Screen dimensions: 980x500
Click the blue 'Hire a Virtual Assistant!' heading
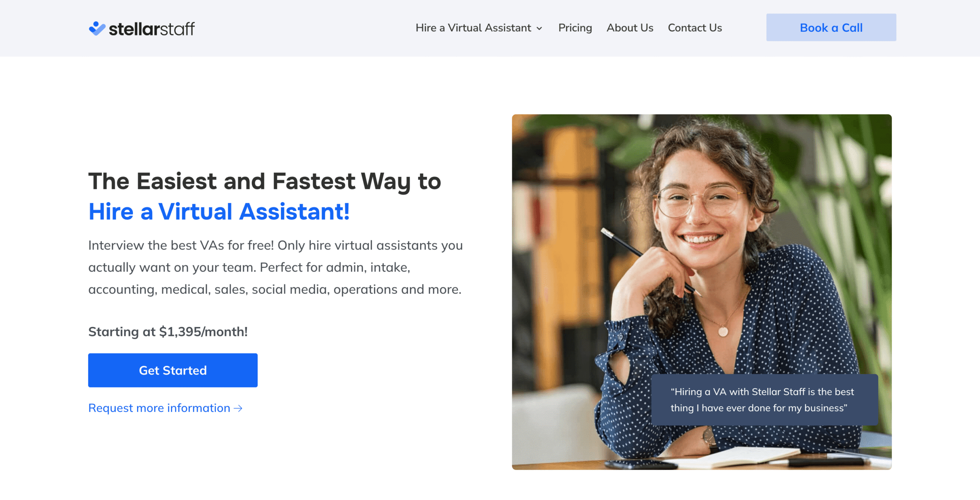(219, 212)
